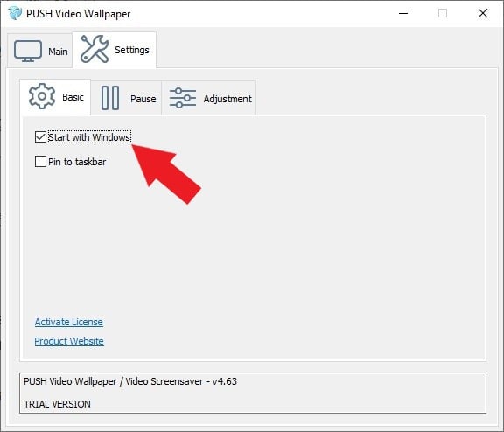The image size is (504, 432).
Task: Uncheck the Start with Windows checkbox
Action: coord(40,137)
